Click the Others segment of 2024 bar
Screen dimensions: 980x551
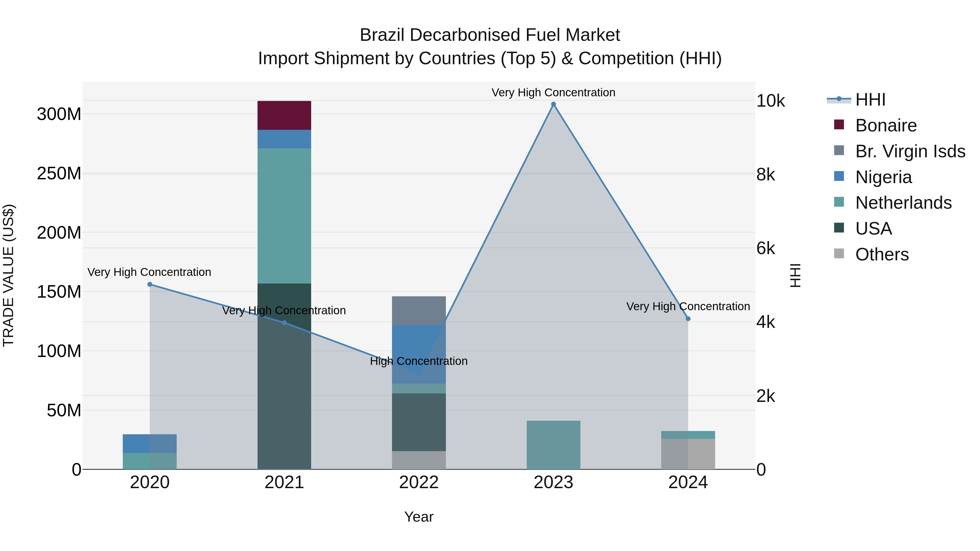[688, 454]
